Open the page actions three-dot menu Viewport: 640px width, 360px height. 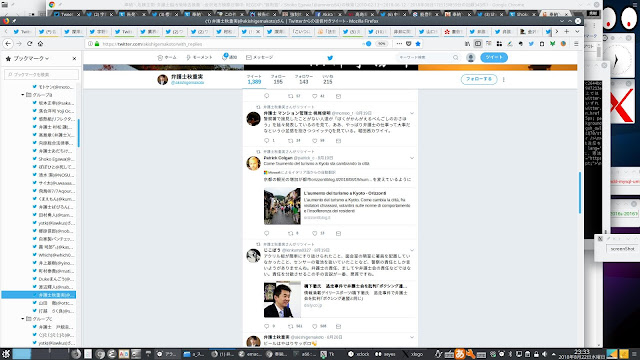[x=399, y=44]
